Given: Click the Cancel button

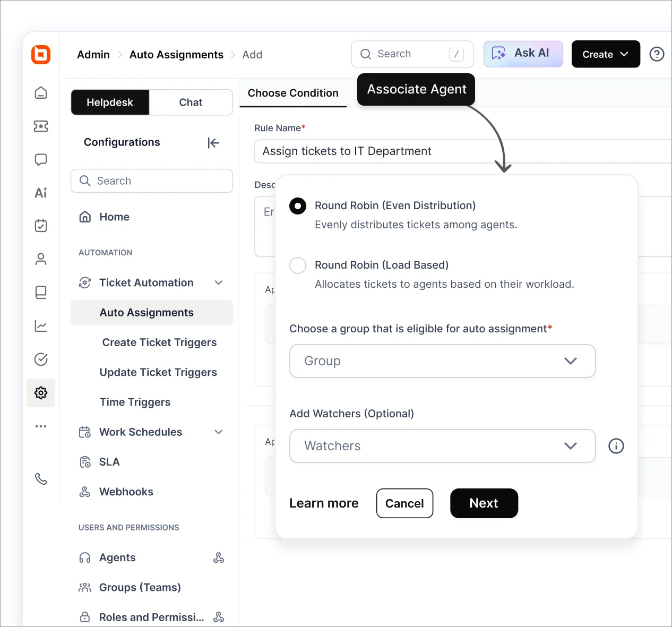Looking at the screenshot, I should (x=404, y=503).
